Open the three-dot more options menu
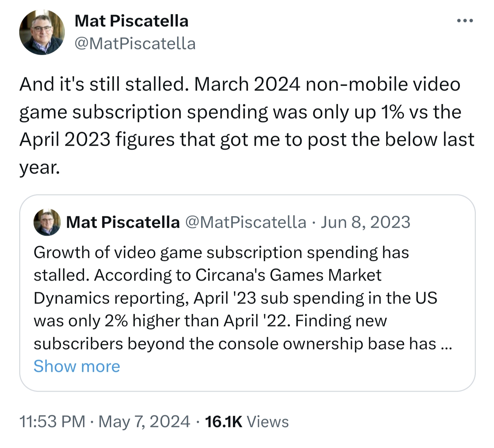The width and height of the screenshot is (494, 448). point(465,21)
